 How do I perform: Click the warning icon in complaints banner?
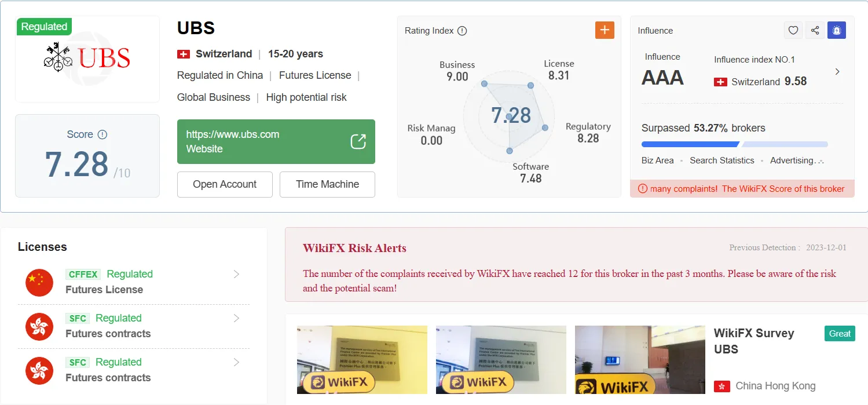[642, 188]
